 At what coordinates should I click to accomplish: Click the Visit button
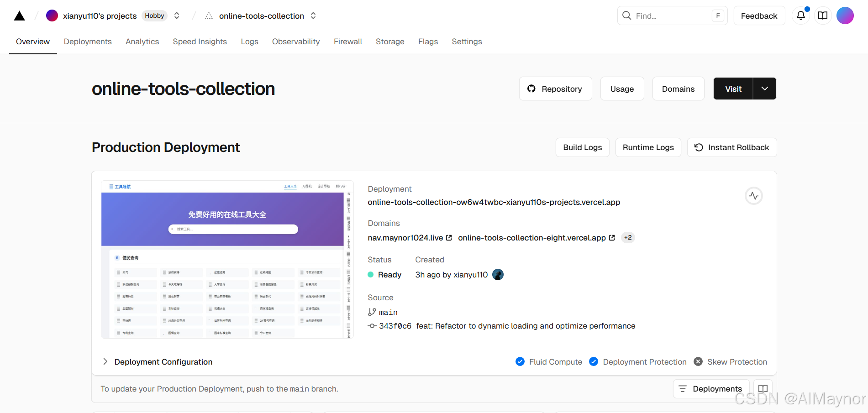coord(733,89)
